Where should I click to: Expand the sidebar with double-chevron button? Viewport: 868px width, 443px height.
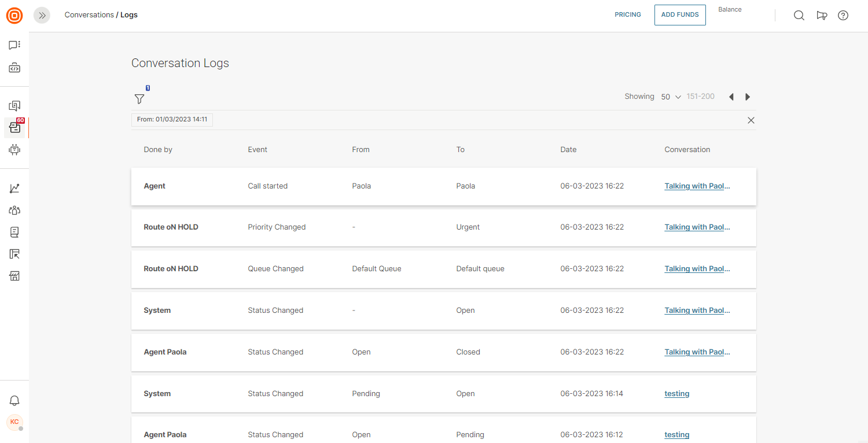(42, 16)
